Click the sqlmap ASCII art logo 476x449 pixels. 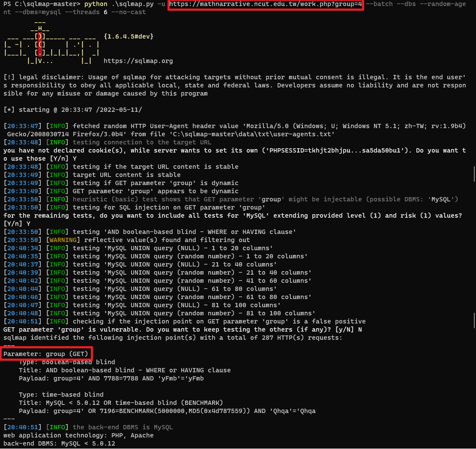point(51,42)
